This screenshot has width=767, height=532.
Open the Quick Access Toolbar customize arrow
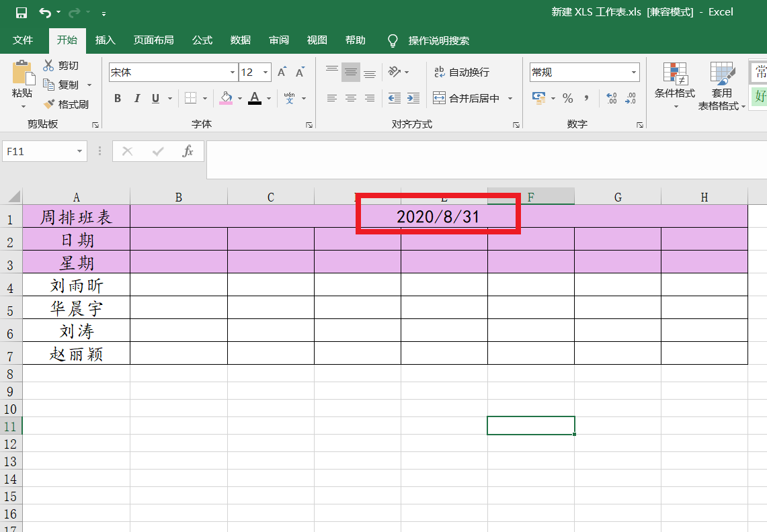(x=104, y=13)
